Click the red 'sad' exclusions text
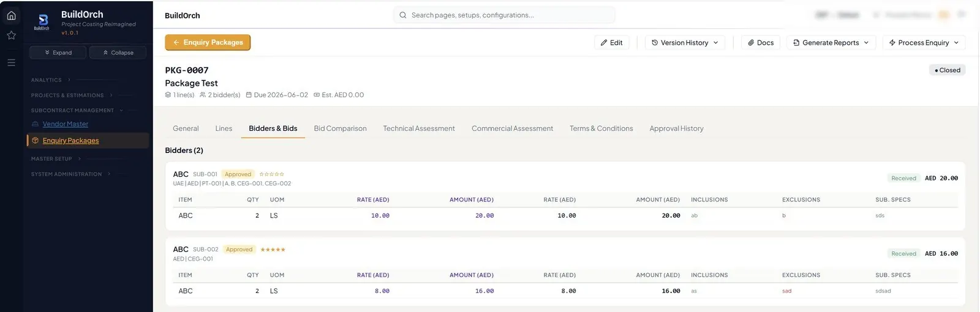980x312 pixels. [786, 291]
